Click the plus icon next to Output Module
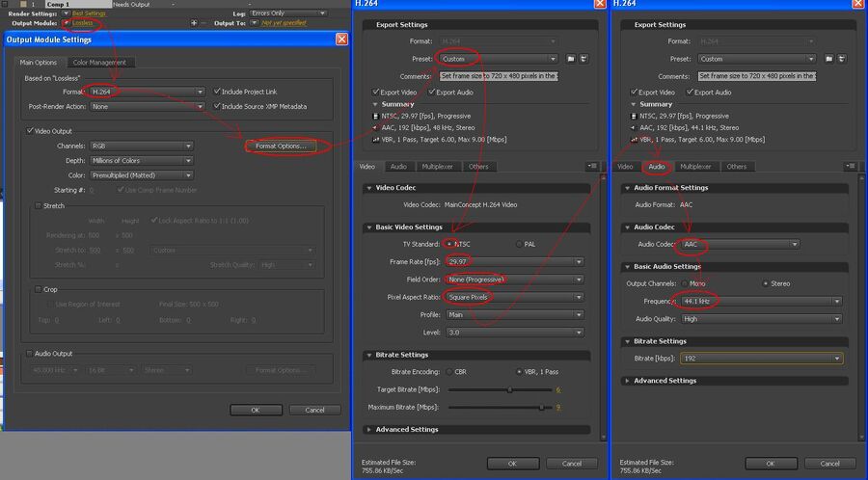Image resolution: width=868 pixels, height=480 pixels. pos(194,23)
